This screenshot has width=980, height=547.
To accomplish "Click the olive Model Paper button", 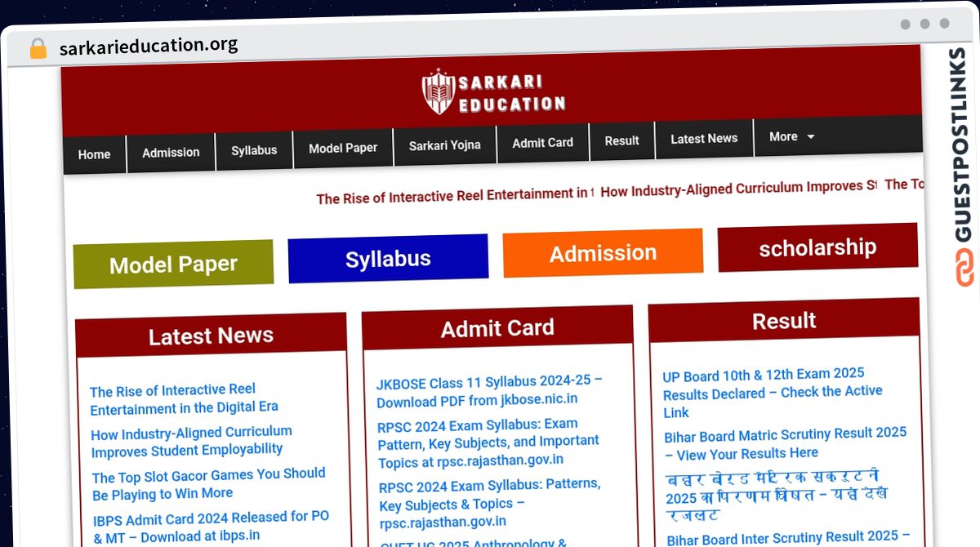I will [174, 265].
